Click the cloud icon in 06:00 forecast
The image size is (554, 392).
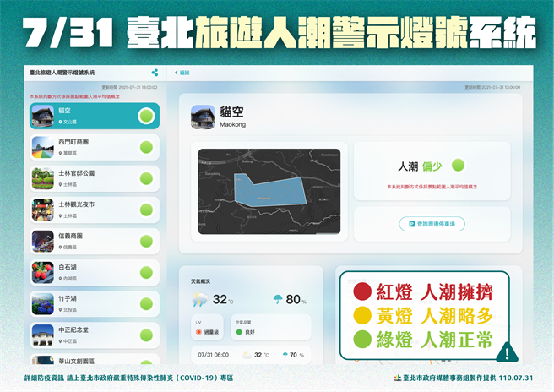247,355
